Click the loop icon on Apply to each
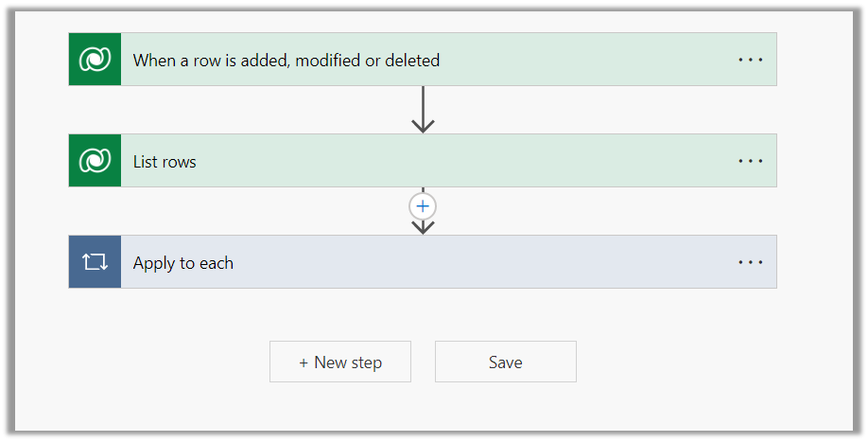This screenshot has height=442, width=868. [95, 262]
